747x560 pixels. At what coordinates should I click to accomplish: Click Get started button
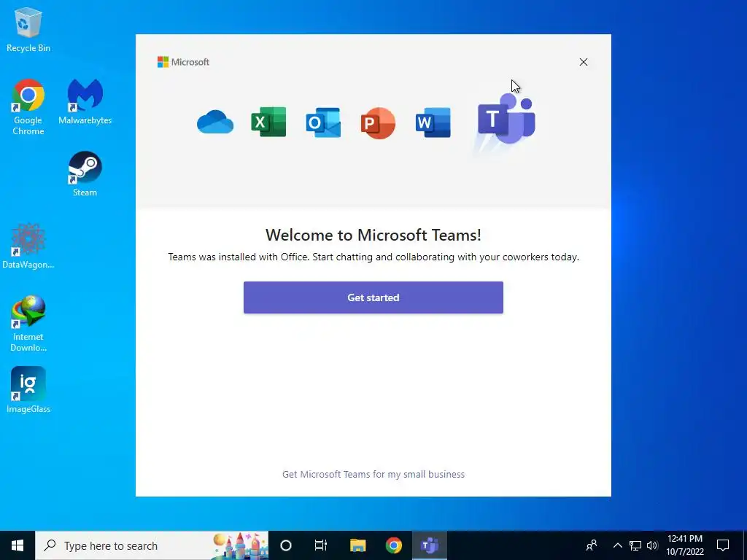373,297
